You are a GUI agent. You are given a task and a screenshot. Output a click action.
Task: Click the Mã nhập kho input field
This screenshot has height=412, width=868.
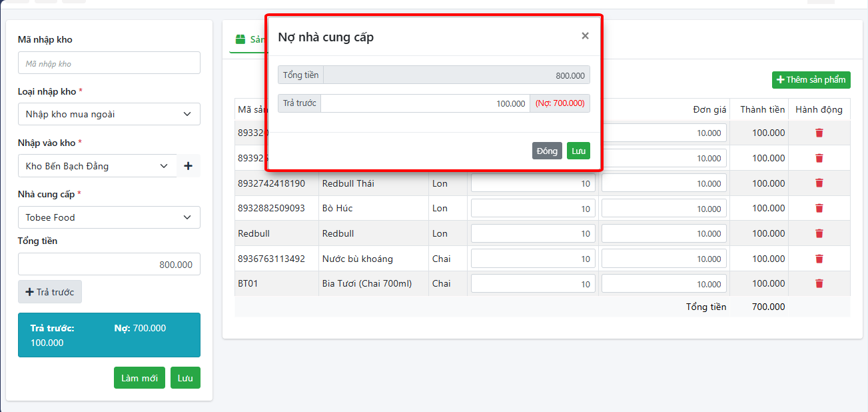tap(109, 63)
